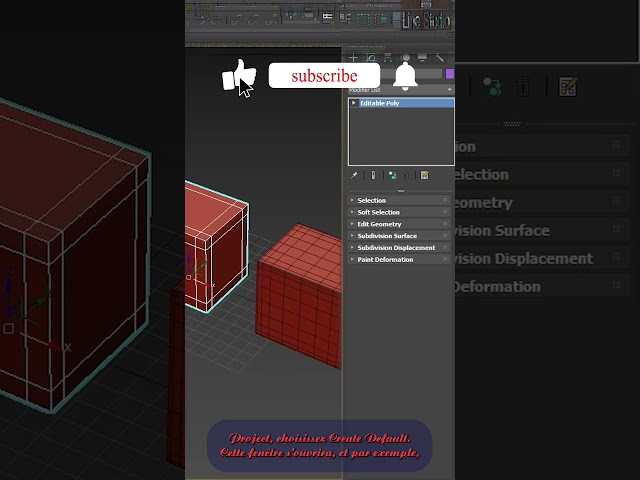The height and width of the screenshot is (480, 640).
Task: Click the Remove Modifier trash icon
Action: (x=406, y=175)
